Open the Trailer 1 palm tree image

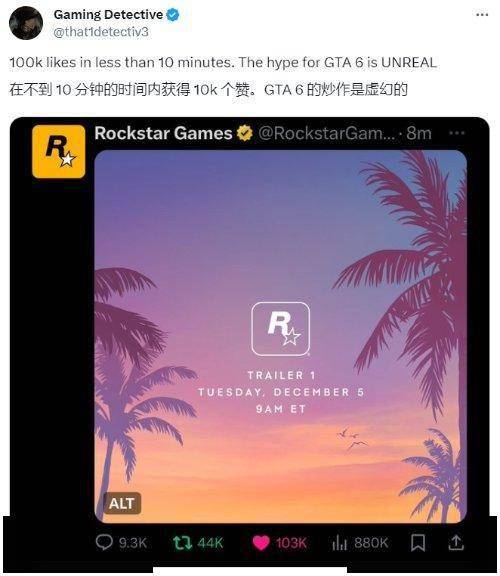(281, 336)
